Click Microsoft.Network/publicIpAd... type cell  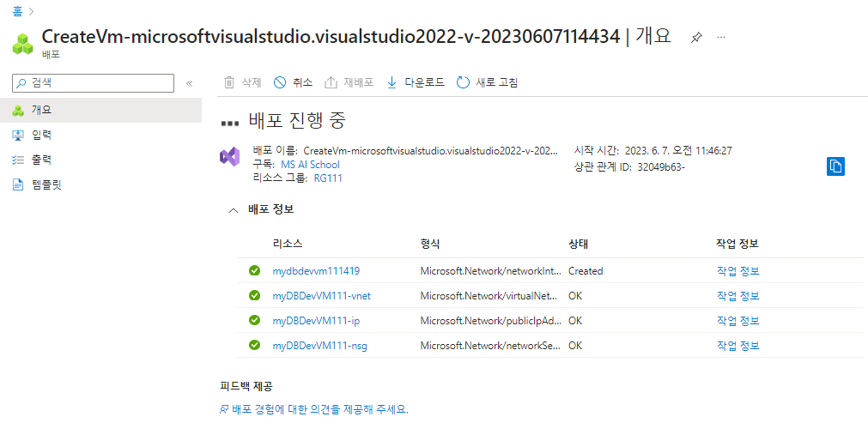tap(490, 321)
